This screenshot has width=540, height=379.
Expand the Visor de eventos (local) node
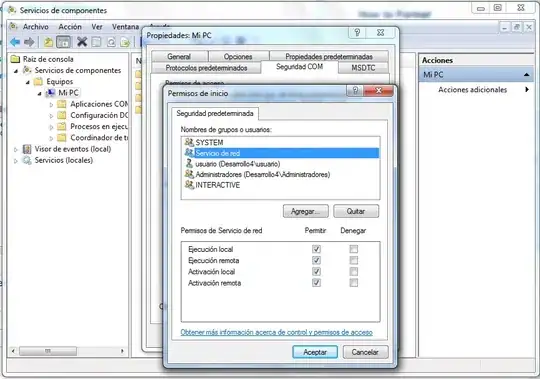coord(16,149)
